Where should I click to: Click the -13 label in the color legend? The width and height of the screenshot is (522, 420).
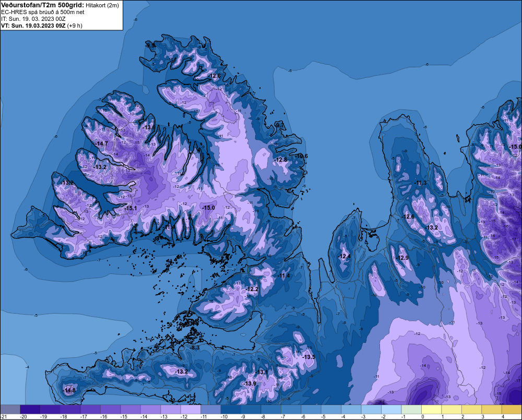click(163, 417)
